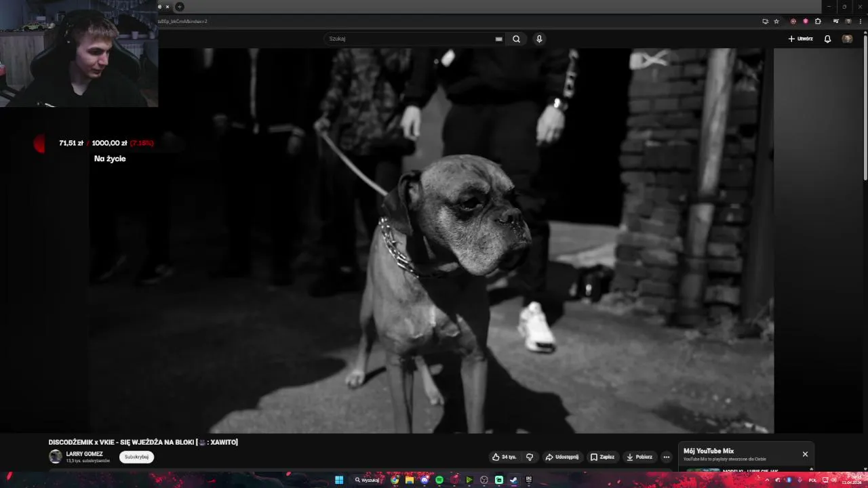Click the Udostępnij share button
Viewport: 868px width, 488px height.
562,457
